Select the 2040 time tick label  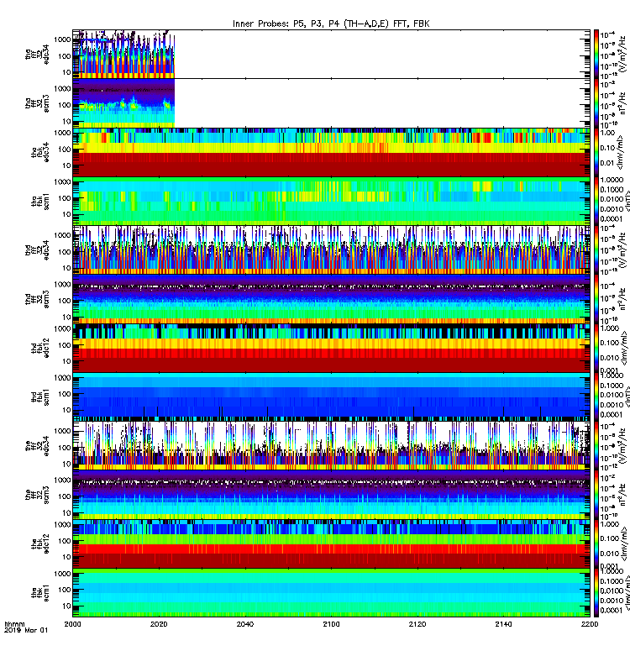245,624
